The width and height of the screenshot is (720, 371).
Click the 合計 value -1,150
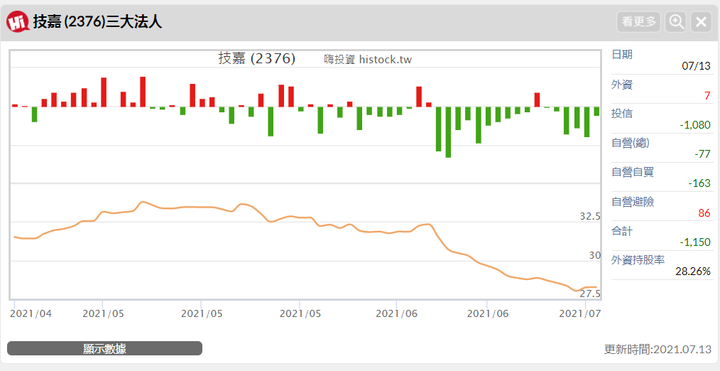tap(695, 242)
